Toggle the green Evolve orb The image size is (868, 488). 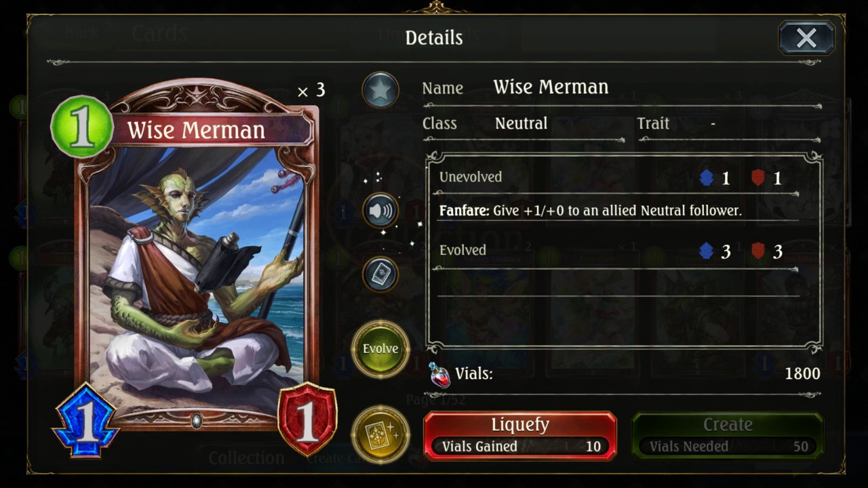tap(380, 349)
